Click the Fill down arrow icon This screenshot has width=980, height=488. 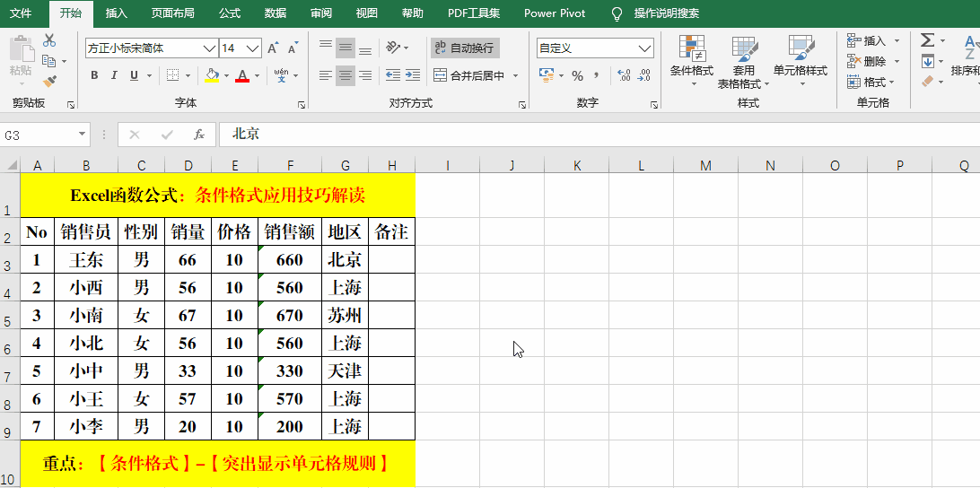[x=928, y=61]
